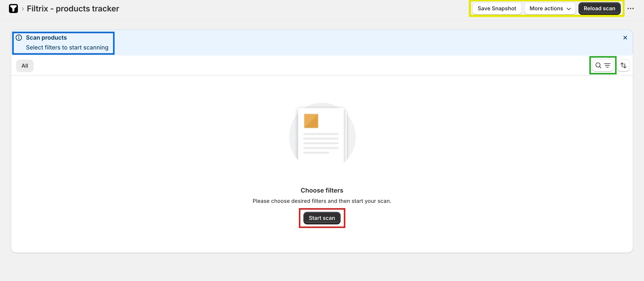The image size is (644, 281).
Task: Click the breadcrumb chevron separator
Action: coord(23,9)
